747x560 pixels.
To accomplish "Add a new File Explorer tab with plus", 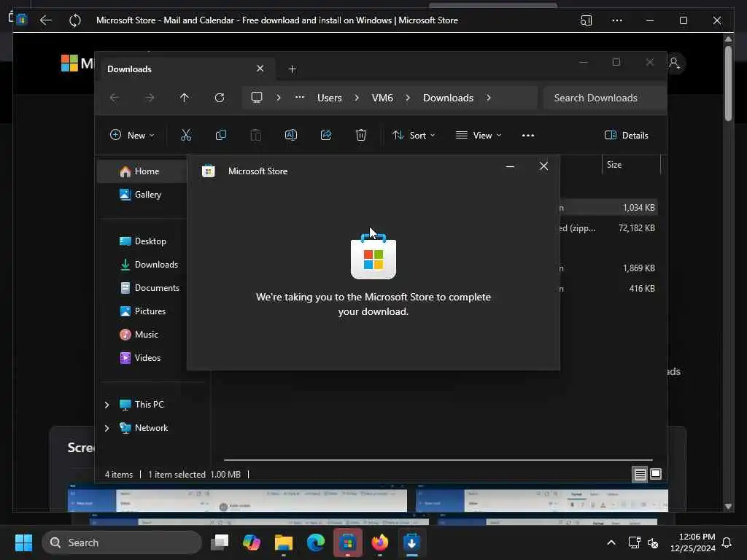I will click(x=292, y=69).
